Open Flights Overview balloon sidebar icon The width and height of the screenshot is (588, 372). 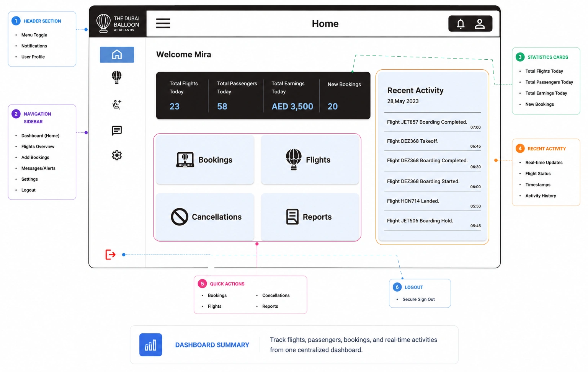coord(117,77)
